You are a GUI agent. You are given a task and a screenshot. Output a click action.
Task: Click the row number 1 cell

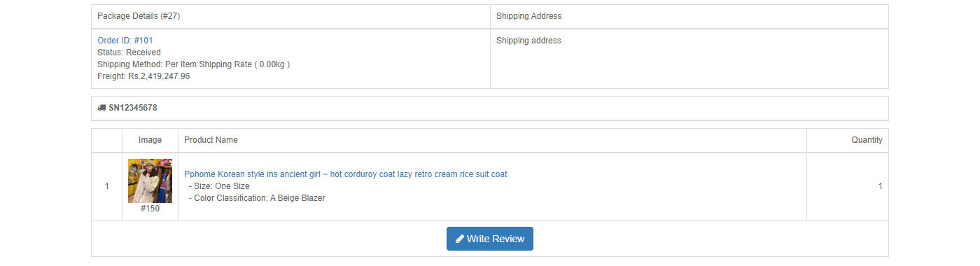coord(107,187)
